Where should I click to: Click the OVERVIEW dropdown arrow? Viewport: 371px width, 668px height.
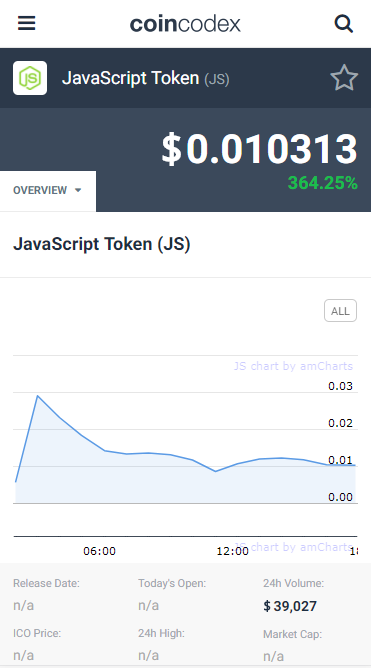point(78,190)
